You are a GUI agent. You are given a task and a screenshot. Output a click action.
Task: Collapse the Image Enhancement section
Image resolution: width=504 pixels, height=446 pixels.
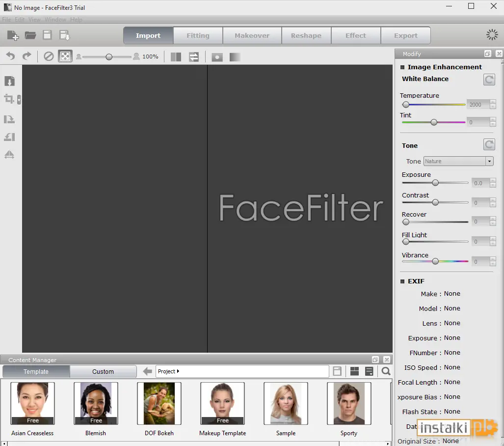(402, 67)
